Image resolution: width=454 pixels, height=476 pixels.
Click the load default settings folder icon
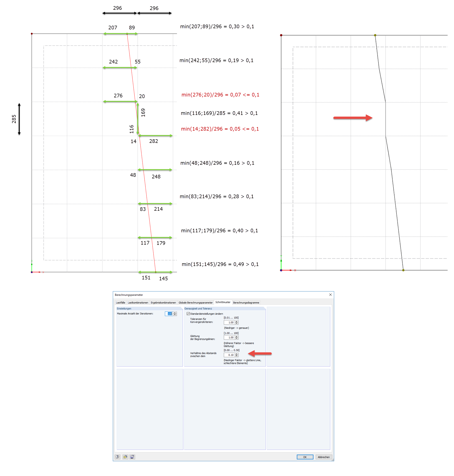(x=125, y=457)
